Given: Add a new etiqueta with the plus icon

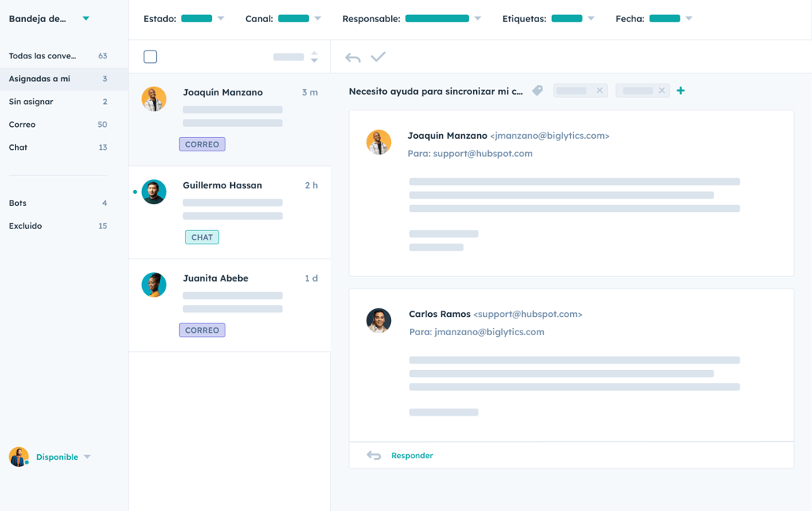Looking at the screenshot, I should [680, 91].
